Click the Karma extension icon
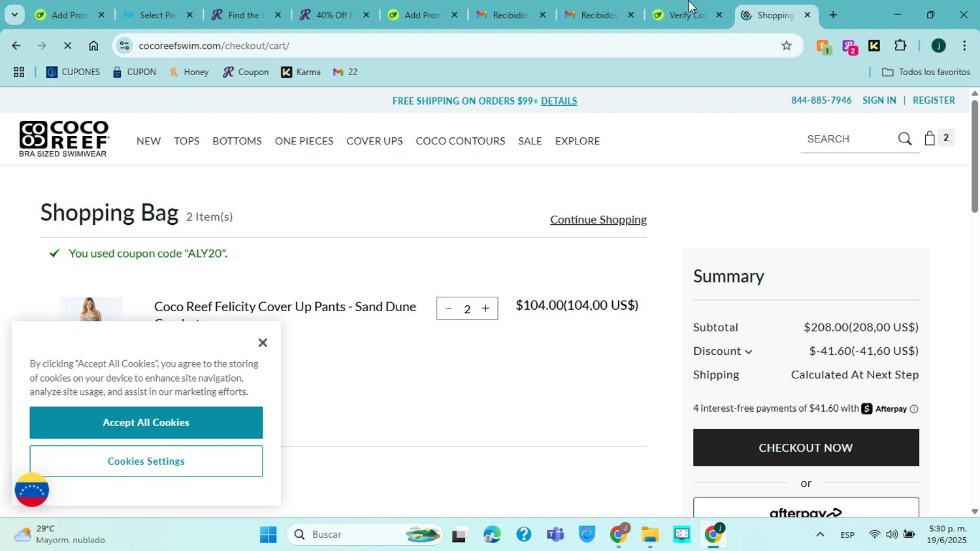 pos(874,46)
